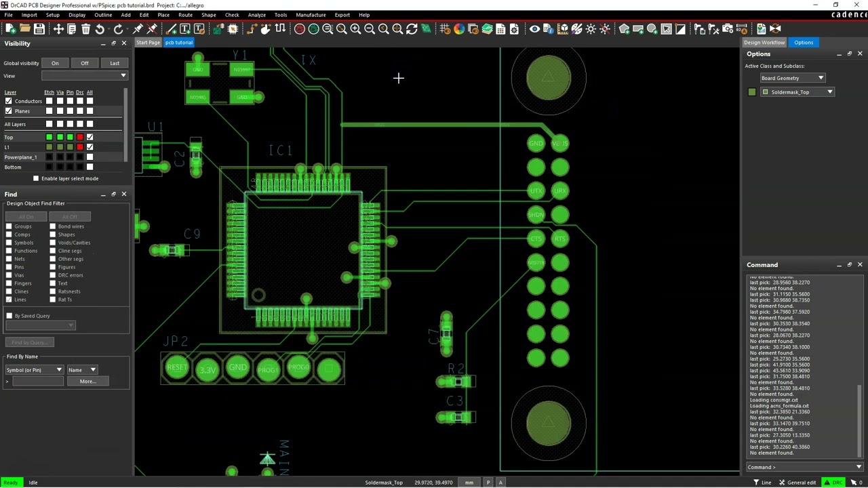Click the red Unrats All icon
This screenshot has height=488, width=868.
299,29
